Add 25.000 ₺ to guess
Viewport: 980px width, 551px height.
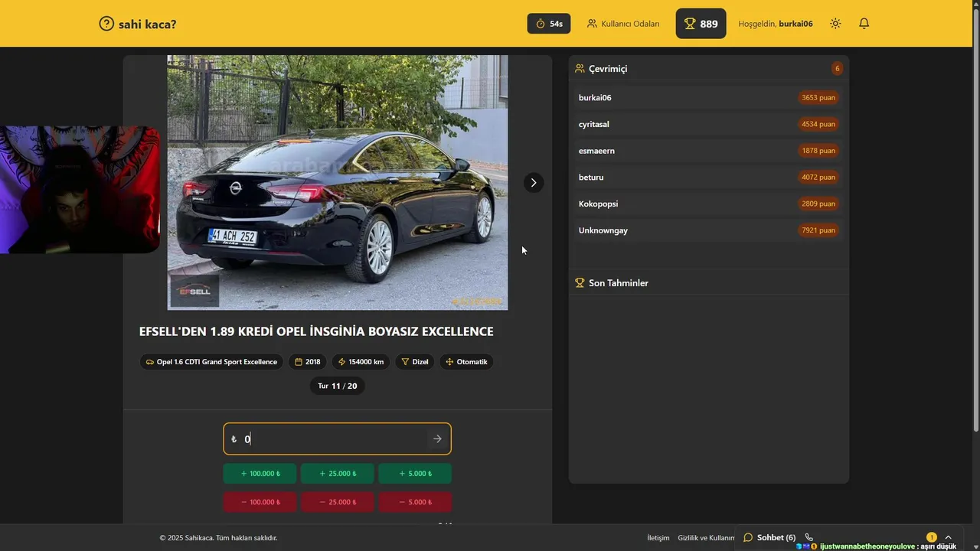(x=338, y=474)
